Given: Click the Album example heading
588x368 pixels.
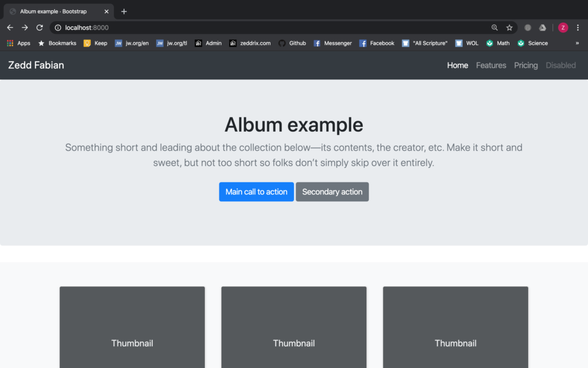Looking at the screenshot, I should pyautogui.click(x=293, y=125).
